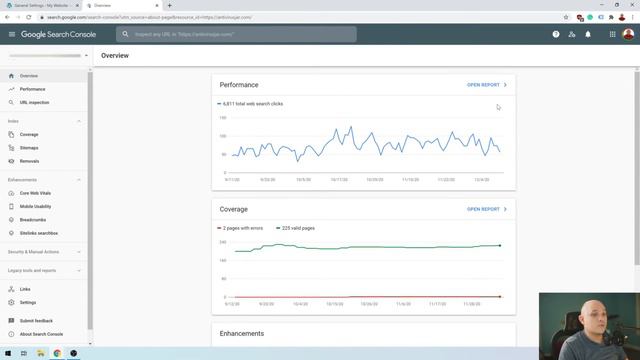The height and width of the screenshot is (360, 640).
Task: Click the Core Web Vitals gauge icon
Action: point(11,193)
